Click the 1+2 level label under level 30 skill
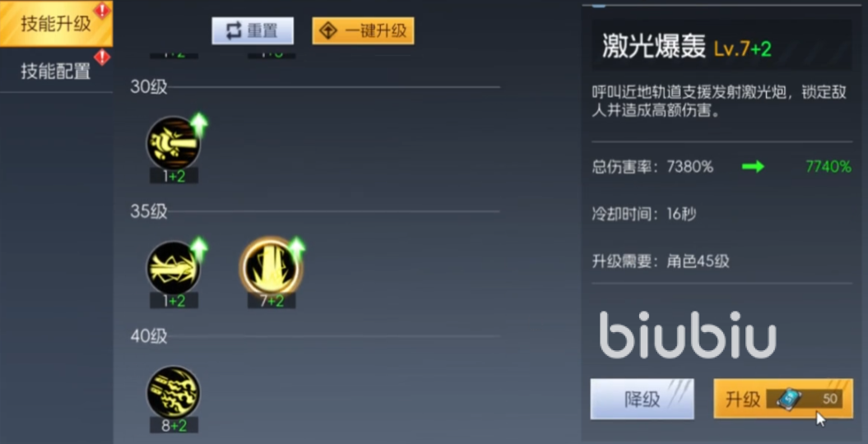Screen dimensions: 868x444 174,176
